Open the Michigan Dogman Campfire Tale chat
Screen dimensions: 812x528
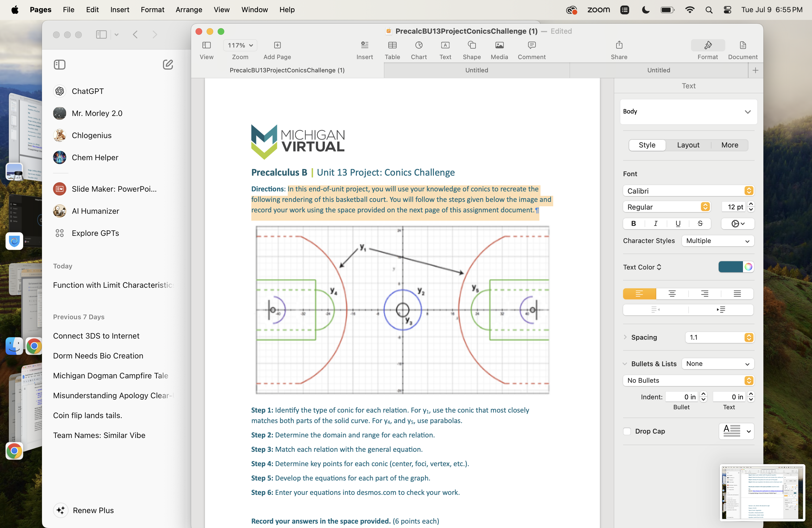110,376
